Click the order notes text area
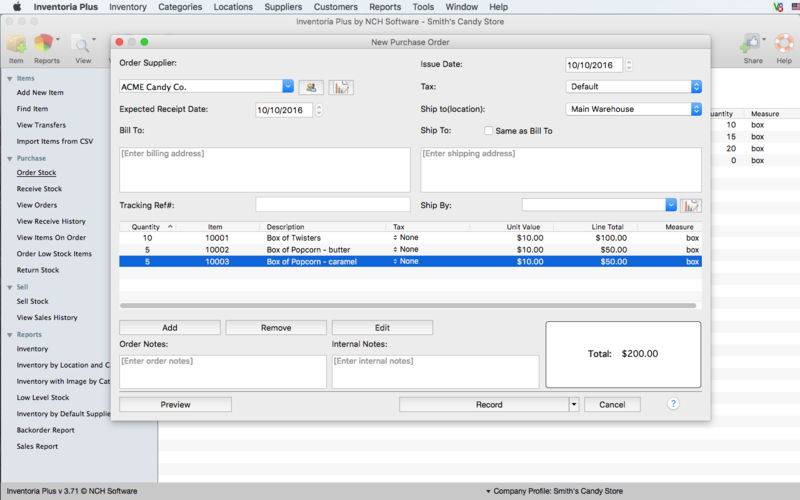This screenshot has height=500, width=800. (x=223, y=372)
